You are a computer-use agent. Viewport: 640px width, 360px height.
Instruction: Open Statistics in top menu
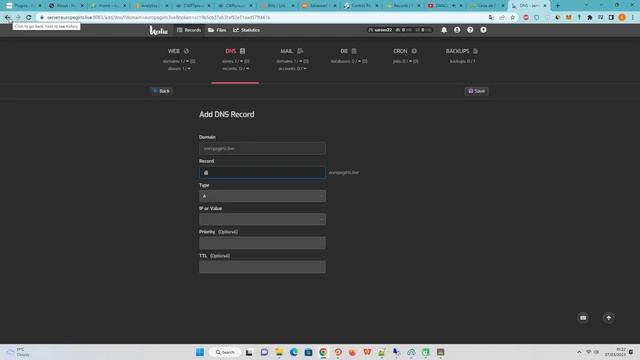[x=246, y=30]
